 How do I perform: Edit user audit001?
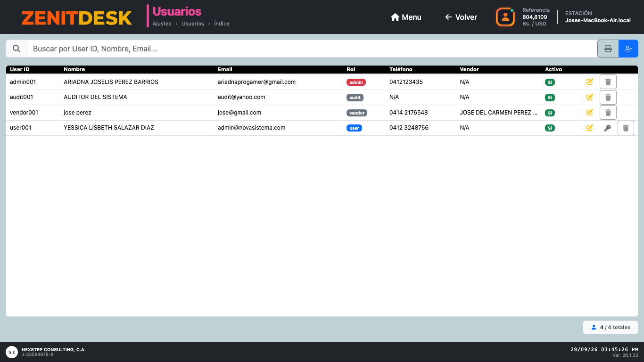[589, 97]
